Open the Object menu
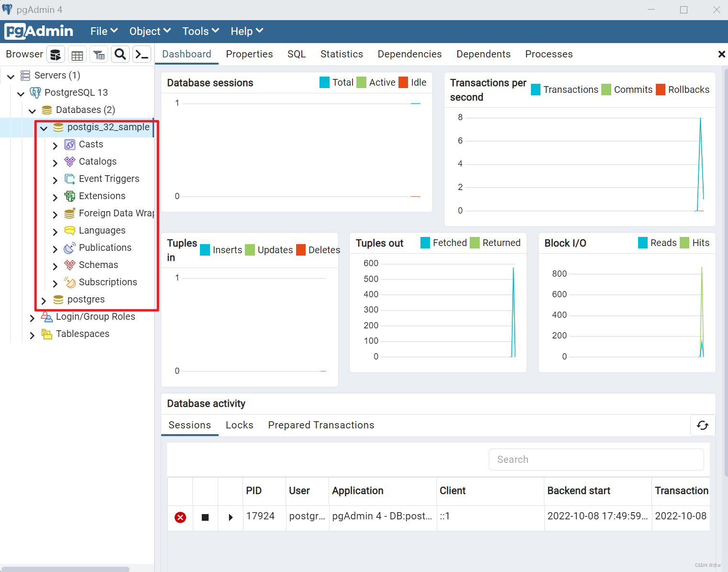The height and width of the screenshot is (572, 728). point(150,31)
